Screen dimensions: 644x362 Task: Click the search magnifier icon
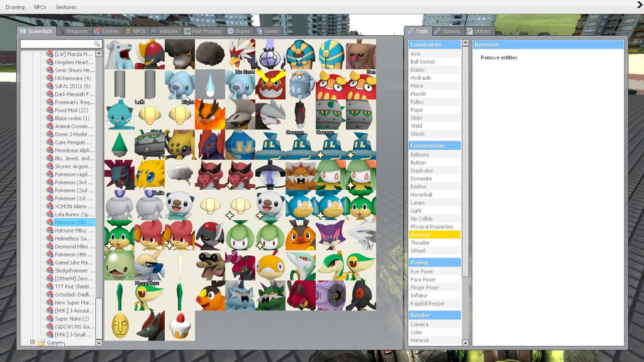click(97, 44)
